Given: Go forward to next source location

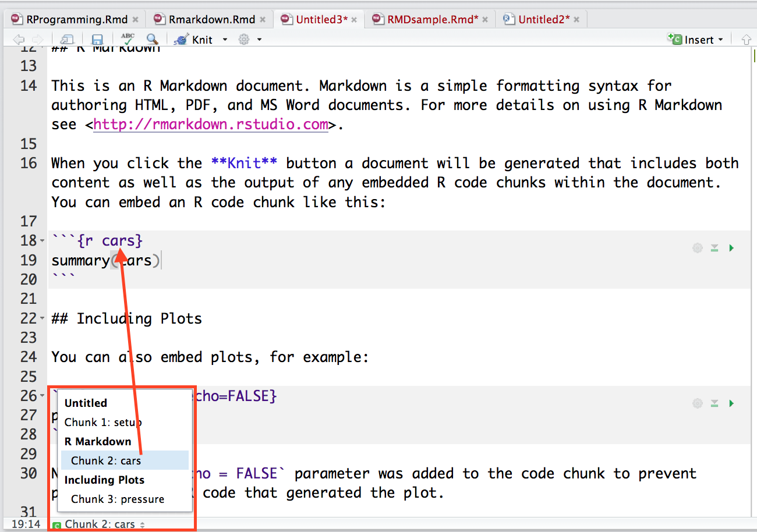Looking at the screenshot, I should [x=37, y=40].
